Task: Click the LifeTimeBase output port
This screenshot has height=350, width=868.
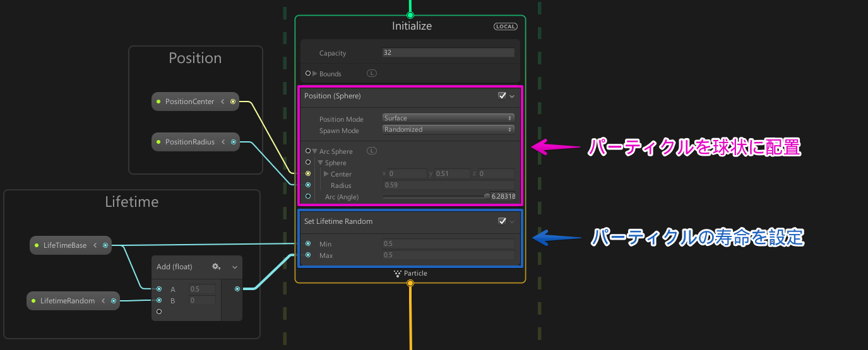Action: click(105, 245)
